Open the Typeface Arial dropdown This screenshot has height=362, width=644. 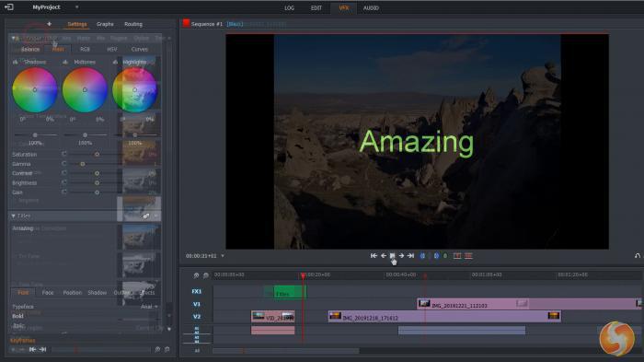[149, 307]
